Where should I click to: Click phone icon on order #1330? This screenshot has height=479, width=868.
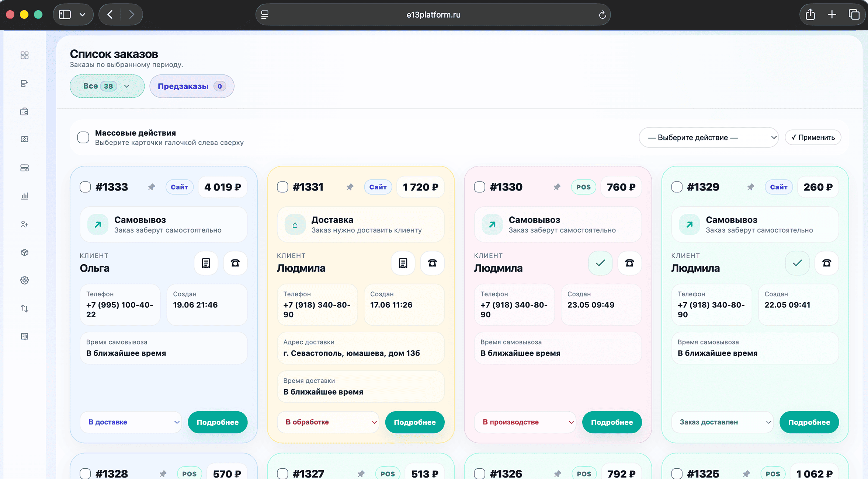(x=629, y=263)
